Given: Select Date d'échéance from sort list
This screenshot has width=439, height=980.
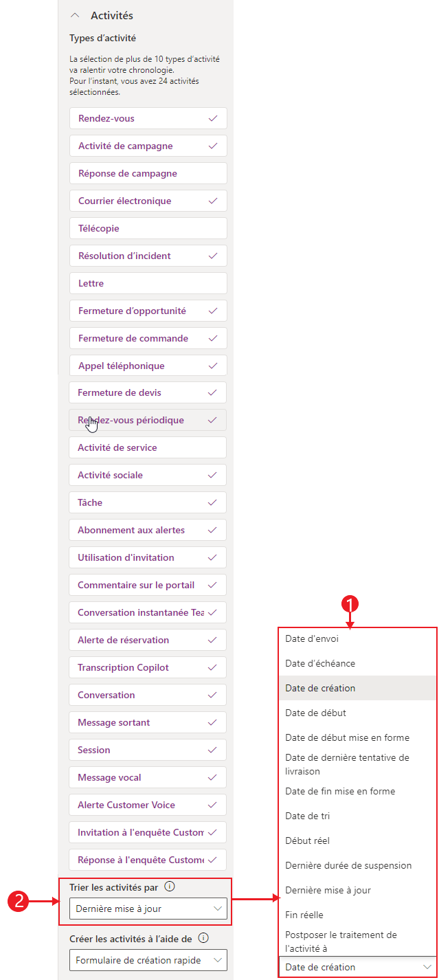Looking at the screenshot, I should [x=357, y=663].
